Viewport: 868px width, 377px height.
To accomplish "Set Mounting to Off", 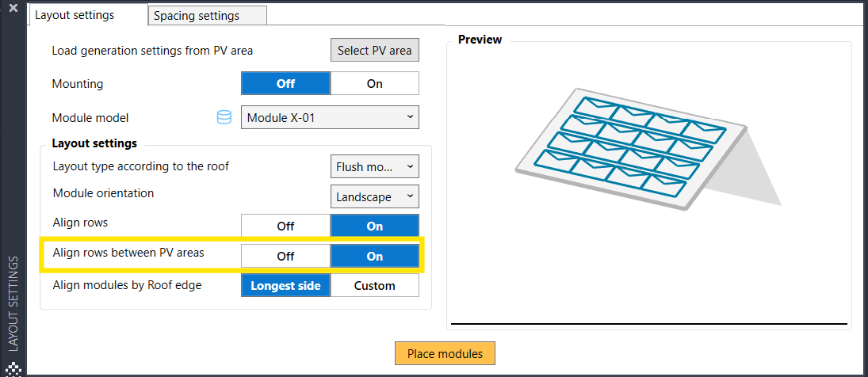I will [x=285, y=84].
